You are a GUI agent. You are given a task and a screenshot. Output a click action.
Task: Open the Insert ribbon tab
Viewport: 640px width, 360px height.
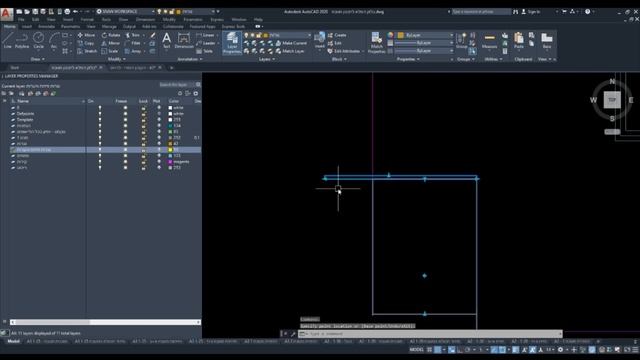[27, 27]
